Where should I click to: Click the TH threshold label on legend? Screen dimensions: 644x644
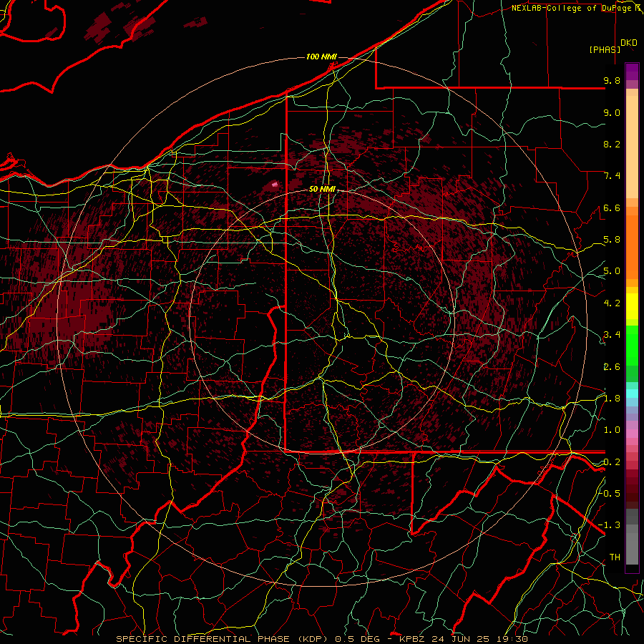tap(615, 557)
